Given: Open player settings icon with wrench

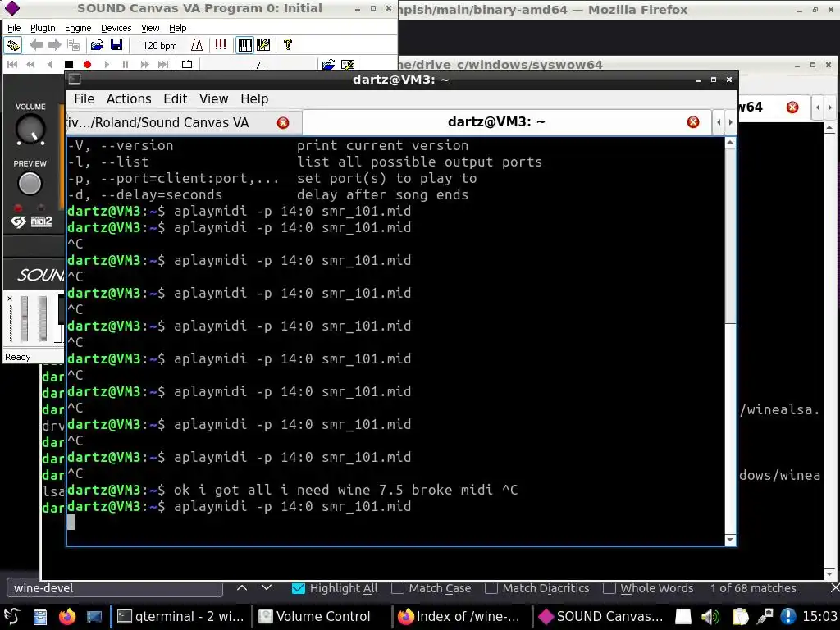Looking at the screenshot, I should pyautogui.click(x=348, y=65).
